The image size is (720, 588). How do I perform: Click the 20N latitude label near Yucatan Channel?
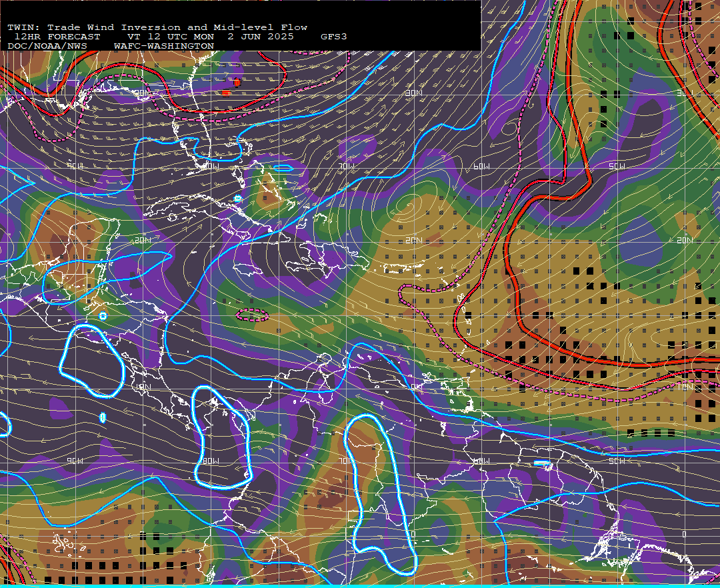pyautogui.click(x=143, y=241)
